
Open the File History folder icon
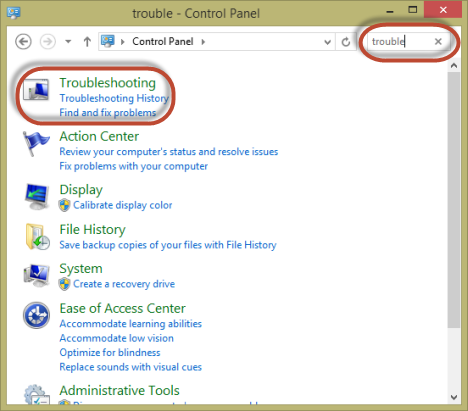(x=37, y=236)
